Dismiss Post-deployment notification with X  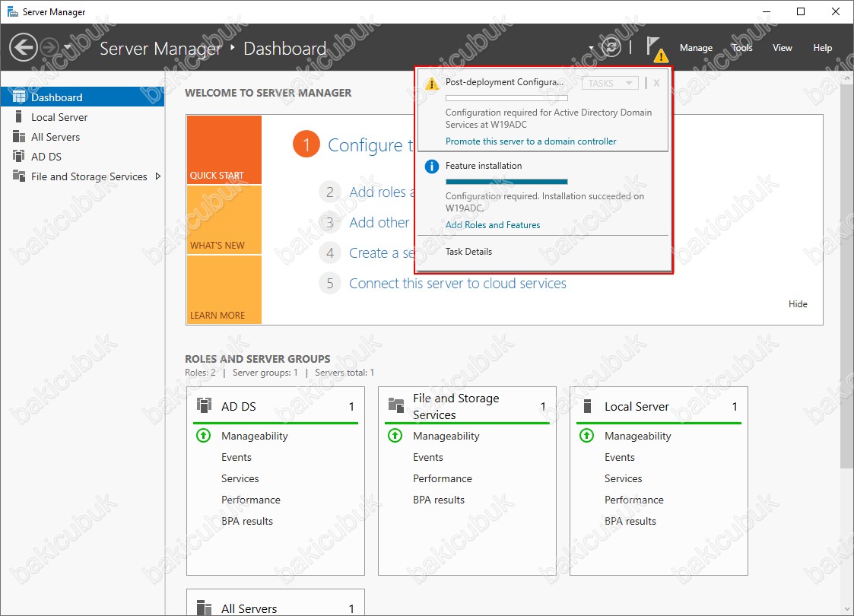point(656,83)
